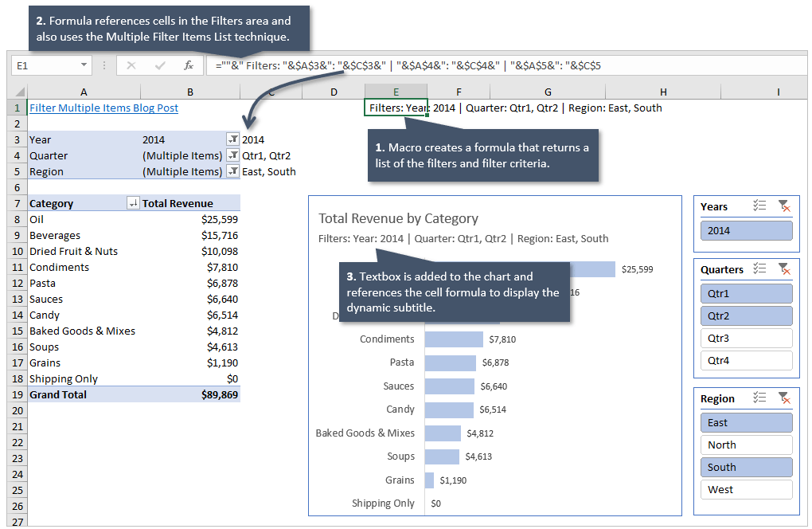Screen dimensions: 812x529
Task: Deselect South in the Region slicer
Action: pyautogui.click(x=746, y=467)
